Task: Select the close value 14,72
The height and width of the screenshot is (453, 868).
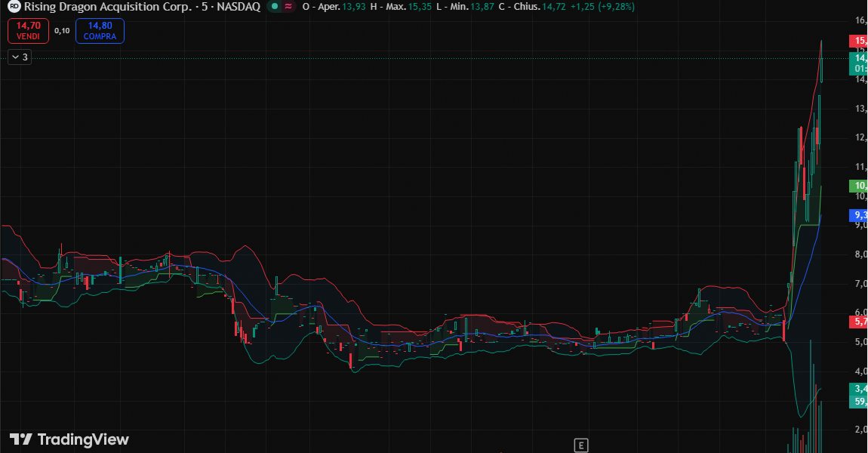Action: coord(553,7)
